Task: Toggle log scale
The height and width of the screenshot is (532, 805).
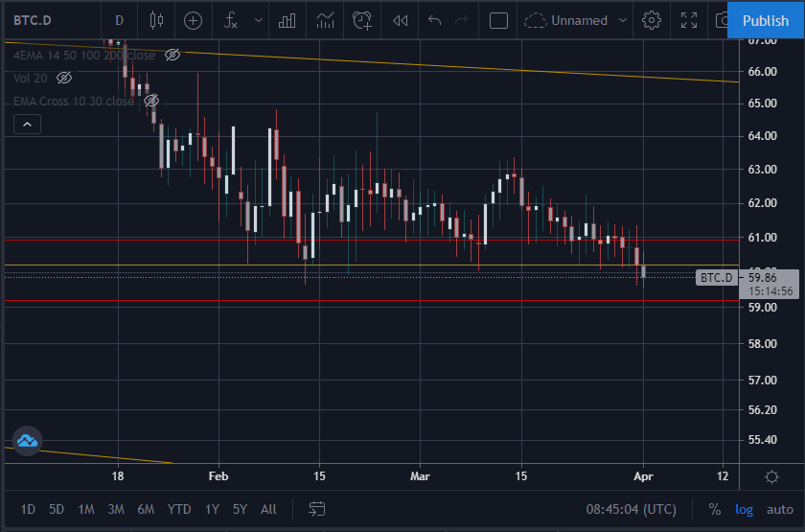Action: pyautogui.click(x=744, y=509)
